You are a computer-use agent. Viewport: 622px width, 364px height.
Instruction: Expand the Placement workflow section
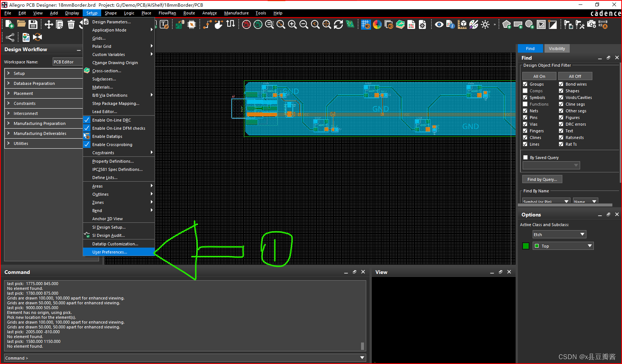pyautogui.click(x=9, y=93)
